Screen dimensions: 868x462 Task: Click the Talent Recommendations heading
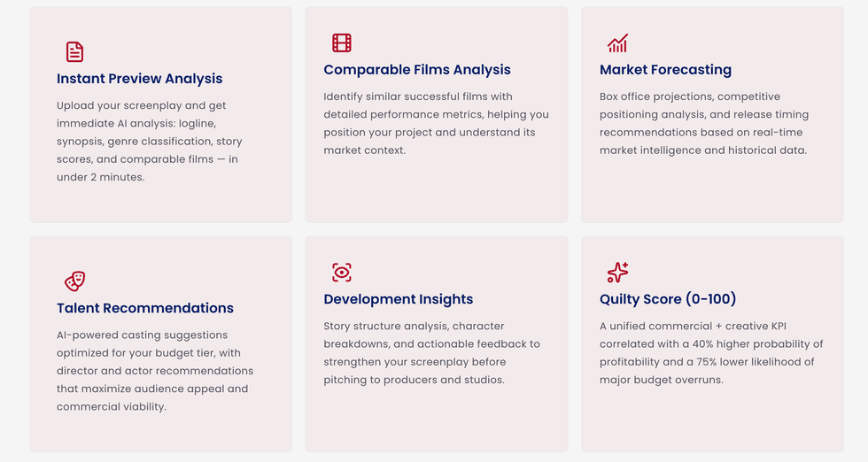pyautogui.click(x=145, y=308)
